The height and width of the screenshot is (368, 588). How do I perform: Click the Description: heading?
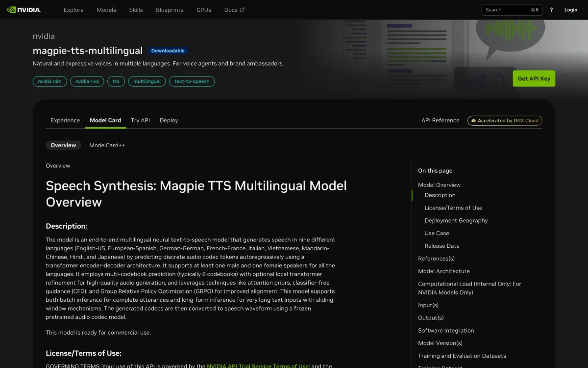[x=67, y=226]
